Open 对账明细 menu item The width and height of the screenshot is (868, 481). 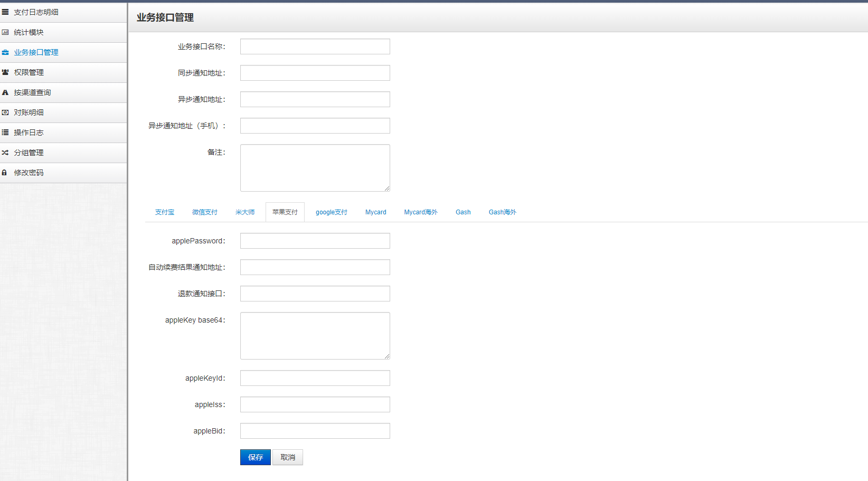(x=63, y=112)
